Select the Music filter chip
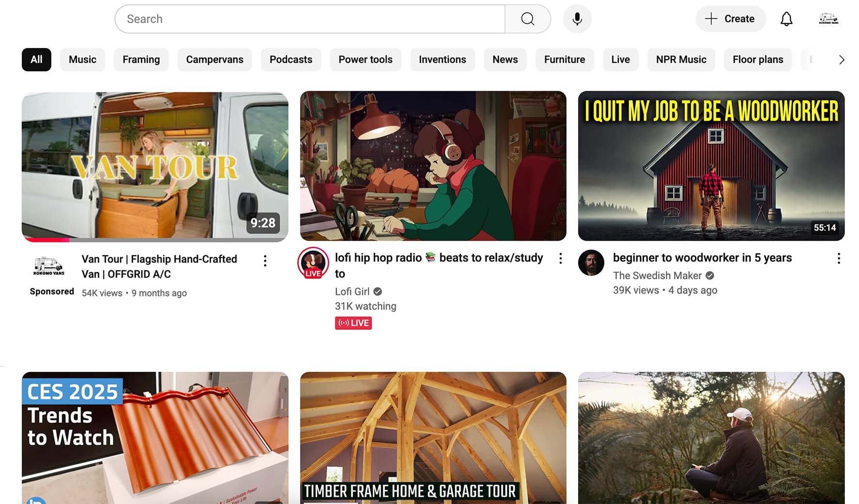859x504 pixels. [x=82, y=60]
